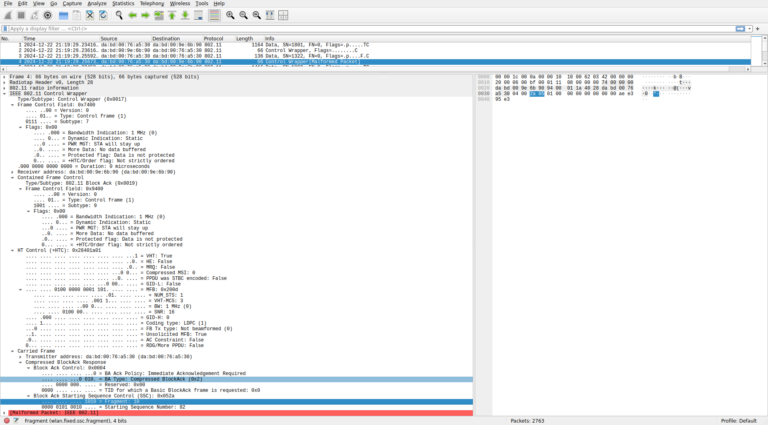Expand the 'Frame 4: 66 bytes on wire' node

point(4,77)
